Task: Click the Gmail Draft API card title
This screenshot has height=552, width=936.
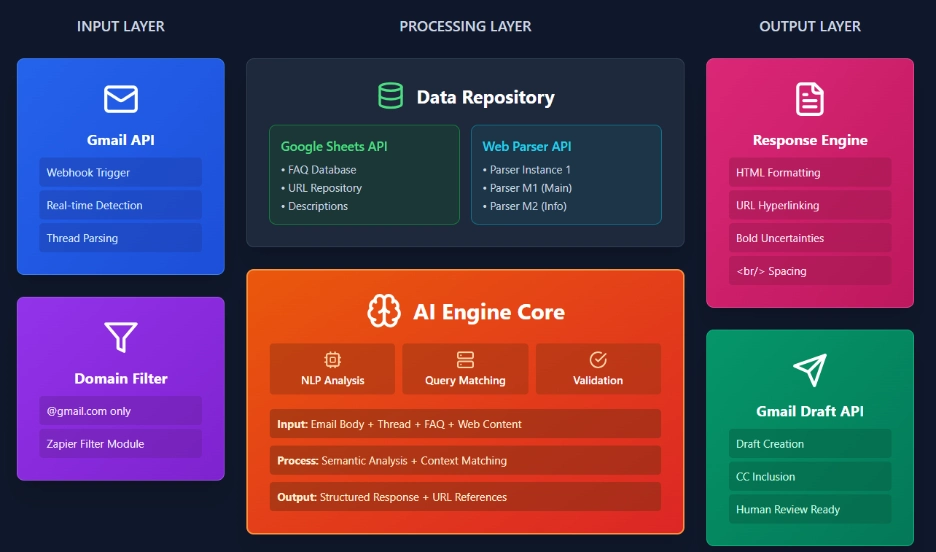Action: point(810,411)
